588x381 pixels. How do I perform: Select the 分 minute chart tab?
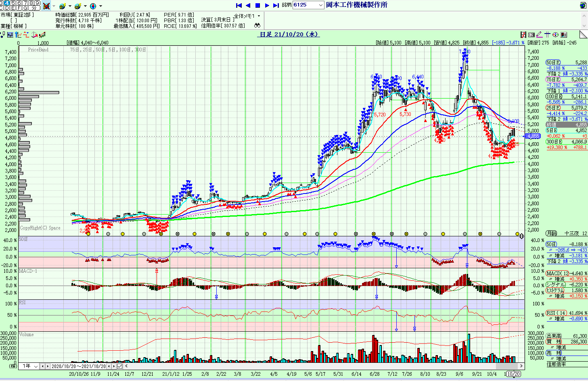(x=35, y=8)
